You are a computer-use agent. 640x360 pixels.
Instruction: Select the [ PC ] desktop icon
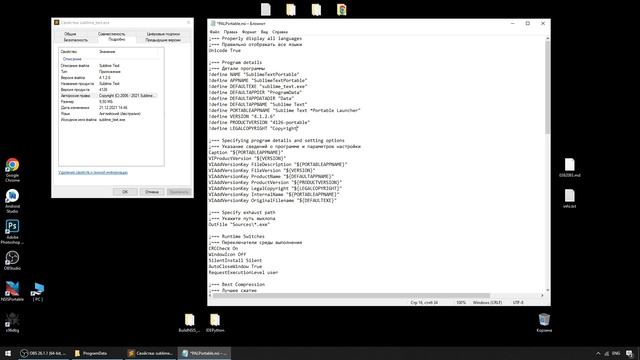point(38,291)
